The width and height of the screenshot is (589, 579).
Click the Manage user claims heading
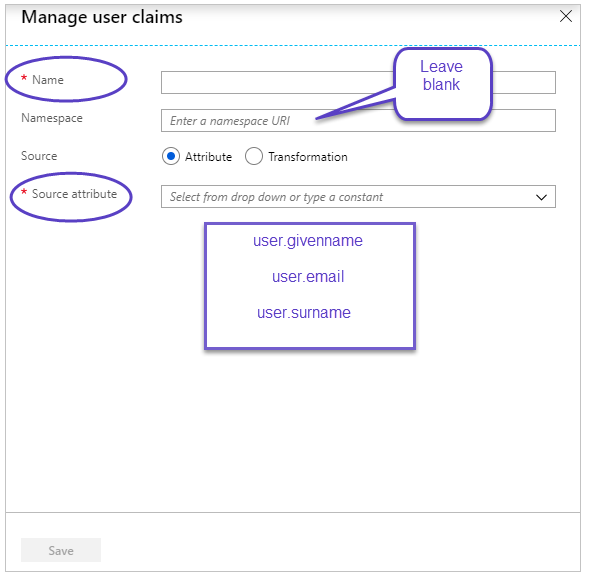tap(102, 18)
